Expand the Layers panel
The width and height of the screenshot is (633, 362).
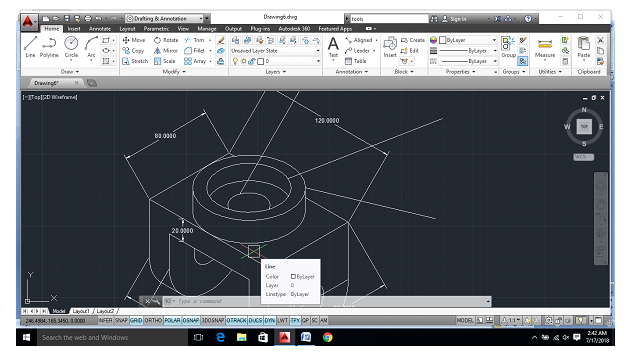276,72
